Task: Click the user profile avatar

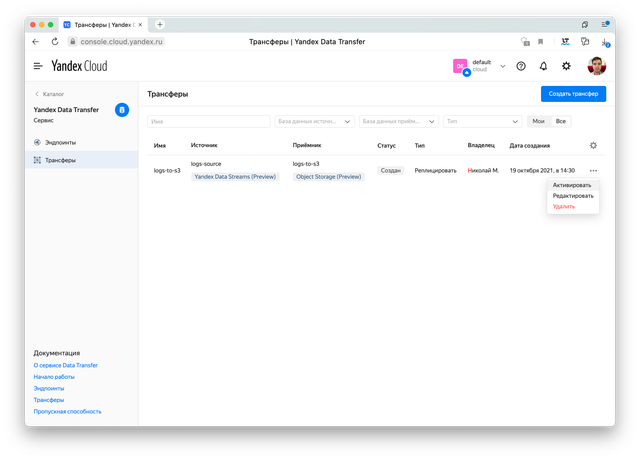Action: coord(596,66)
